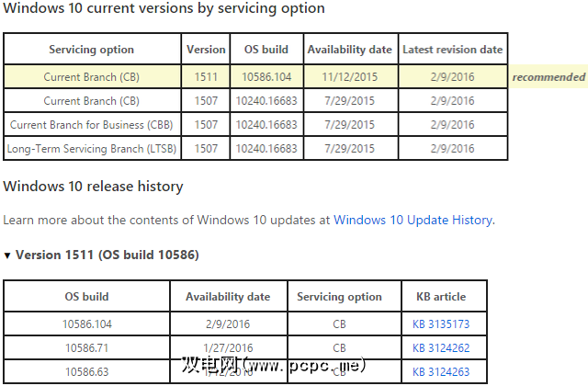The height and width of the screenshot is (386, 588).
Task: Click the Availability date header in lower table
Action: [228, 296]
